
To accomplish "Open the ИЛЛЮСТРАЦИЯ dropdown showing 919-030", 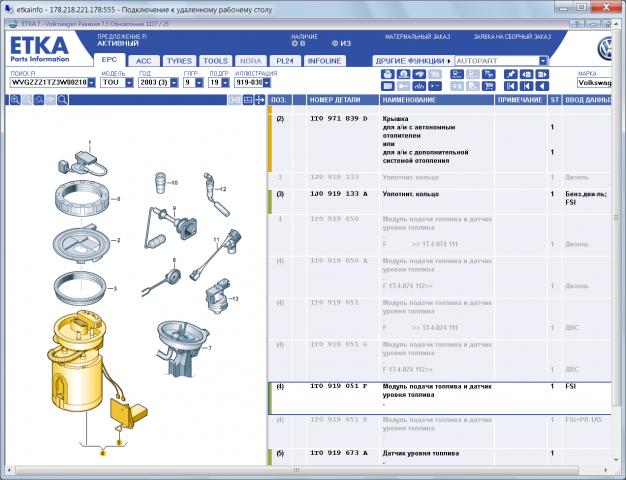I will coord(267,83).
